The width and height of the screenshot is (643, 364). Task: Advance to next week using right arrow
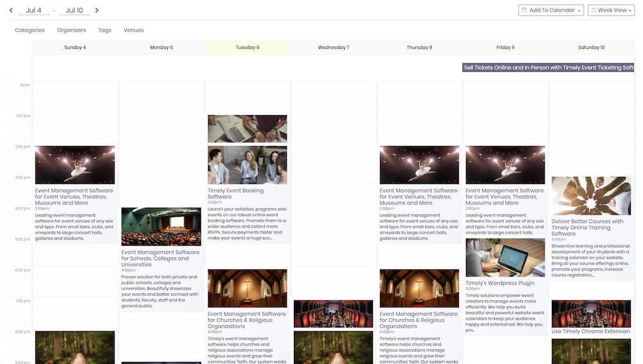[97, 10]
